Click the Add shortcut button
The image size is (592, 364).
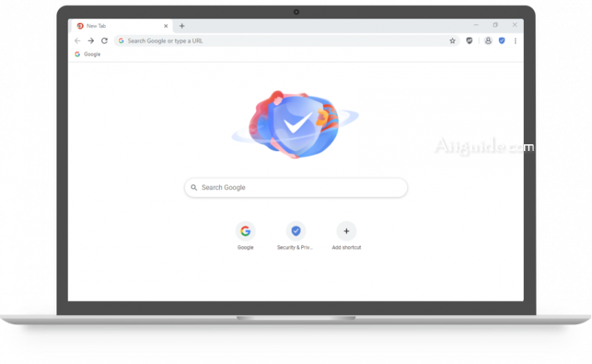[x=346, y=236]
